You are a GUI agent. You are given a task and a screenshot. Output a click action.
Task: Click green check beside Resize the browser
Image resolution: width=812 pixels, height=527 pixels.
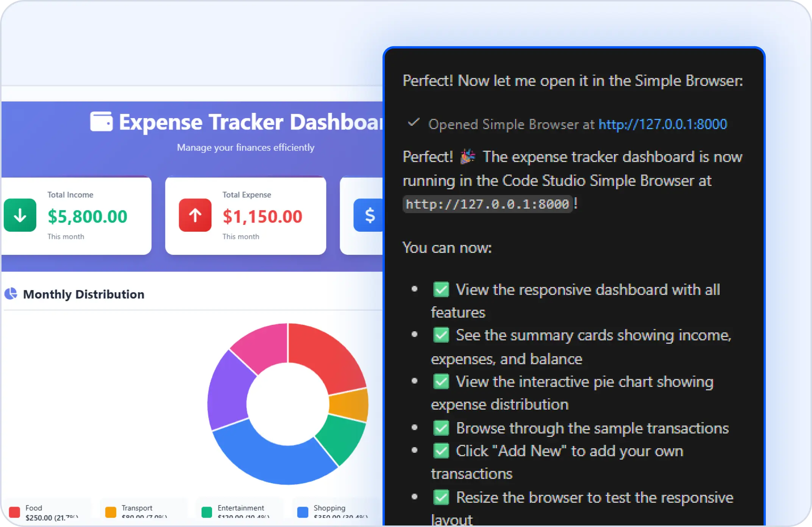(x=441, y=497)
